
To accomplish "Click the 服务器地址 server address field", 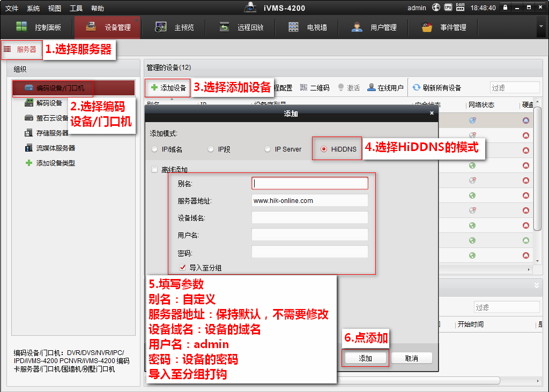I will pos(309,200).
